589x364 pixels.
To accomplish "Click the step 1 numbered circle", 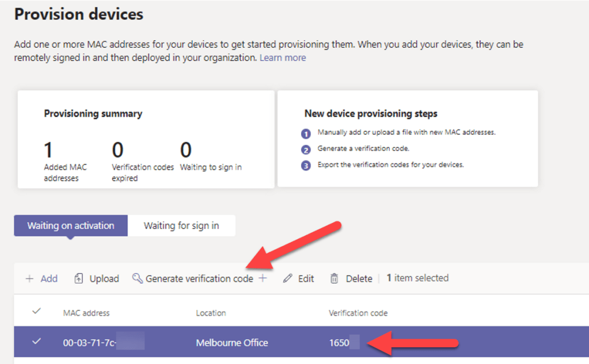I will (x=306, y=133).
